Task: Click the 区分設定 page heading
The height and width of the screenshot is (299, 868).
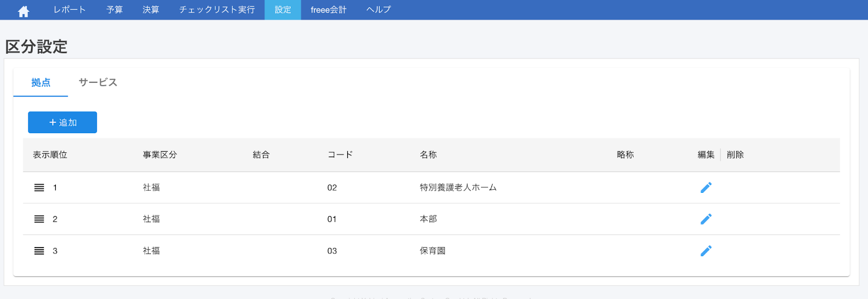Action: click(x=36, y=47)
